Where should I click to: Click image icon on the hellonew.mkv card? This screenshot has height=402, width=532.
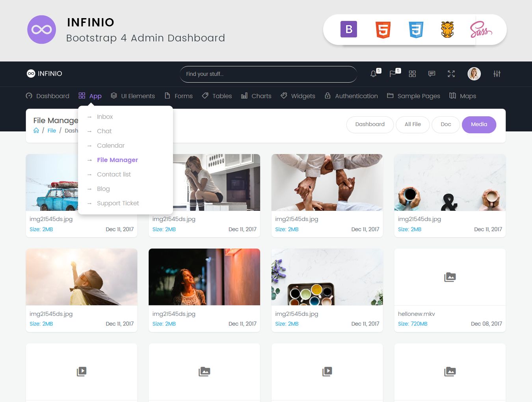(450, 277)
